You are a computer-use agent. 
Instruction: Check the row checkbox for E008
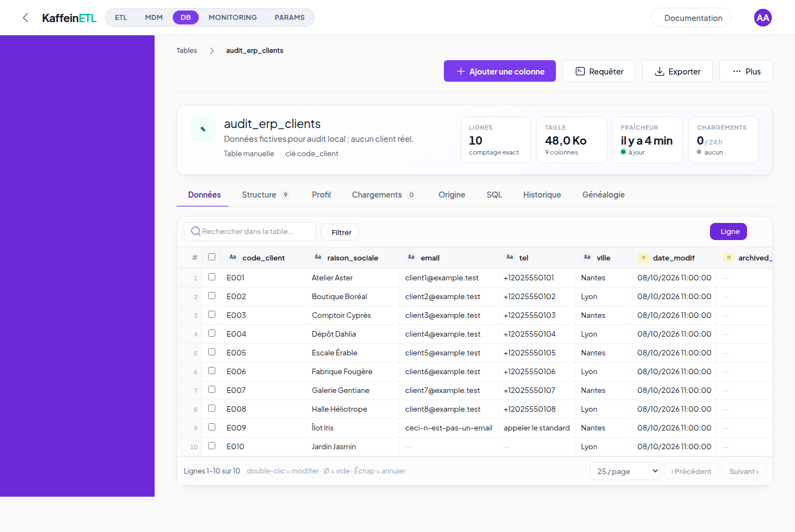[x=211, y=408]
